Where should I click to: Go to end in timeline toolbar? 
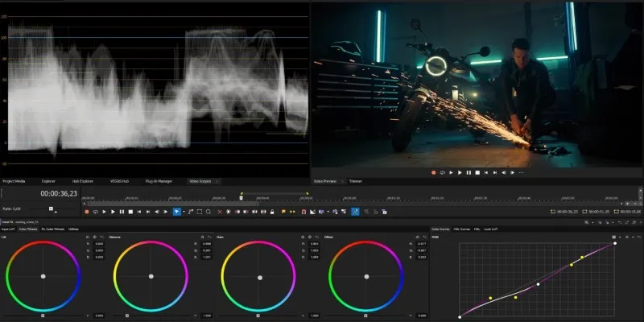click(148, 212)
